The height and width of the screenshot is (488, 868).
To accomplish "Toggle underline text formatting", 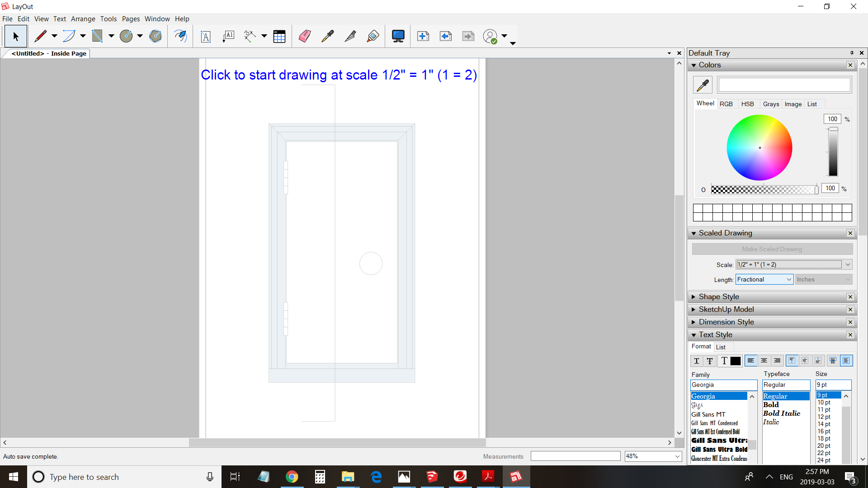I will (x=696, y=361).
